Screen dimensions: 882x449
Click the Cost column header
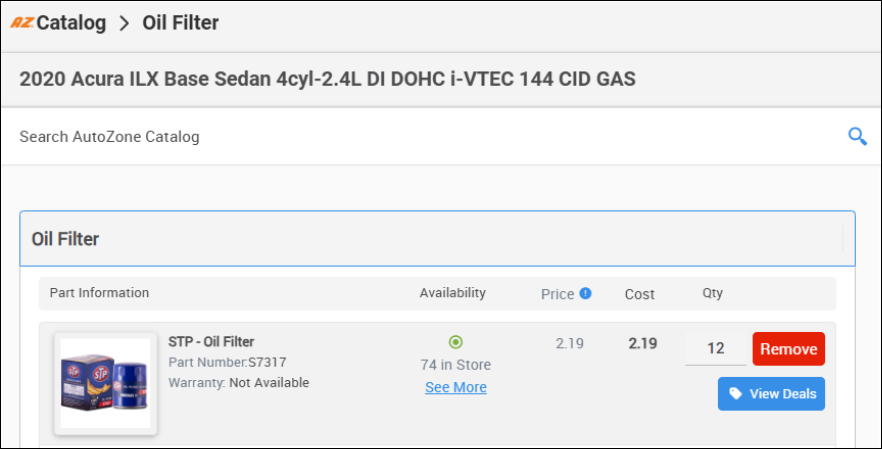640,294
